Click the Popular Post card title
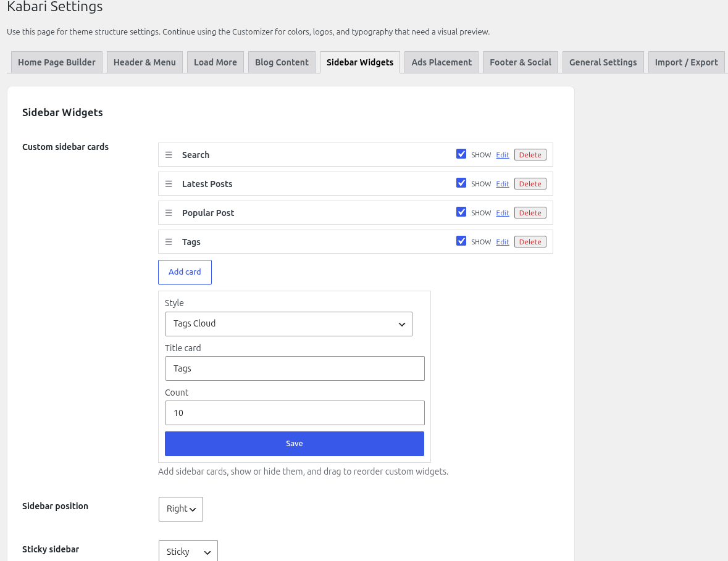The height and width of the screenshot is (561, 728). pos(208,213)
